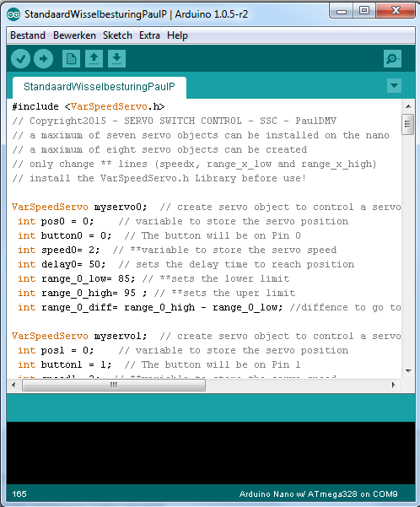Click the Arduino logo in title bar

point(13,14)
